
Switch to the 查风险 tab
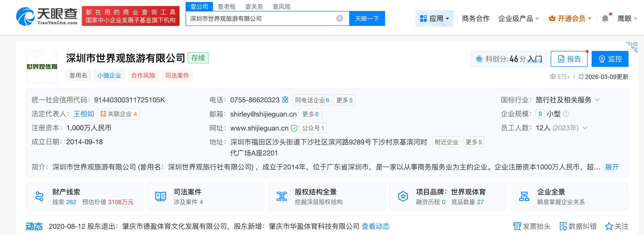pos(282,6)
